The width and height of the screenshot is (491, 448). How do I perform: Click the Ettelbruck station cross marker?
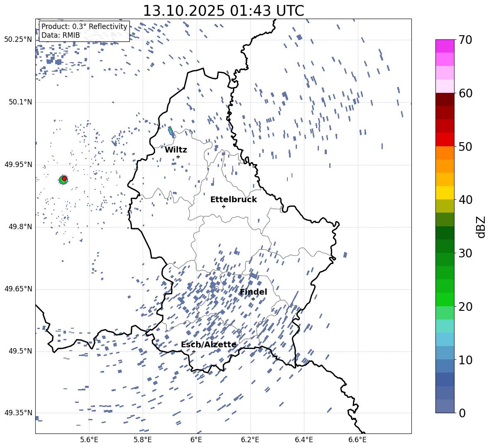224,206
